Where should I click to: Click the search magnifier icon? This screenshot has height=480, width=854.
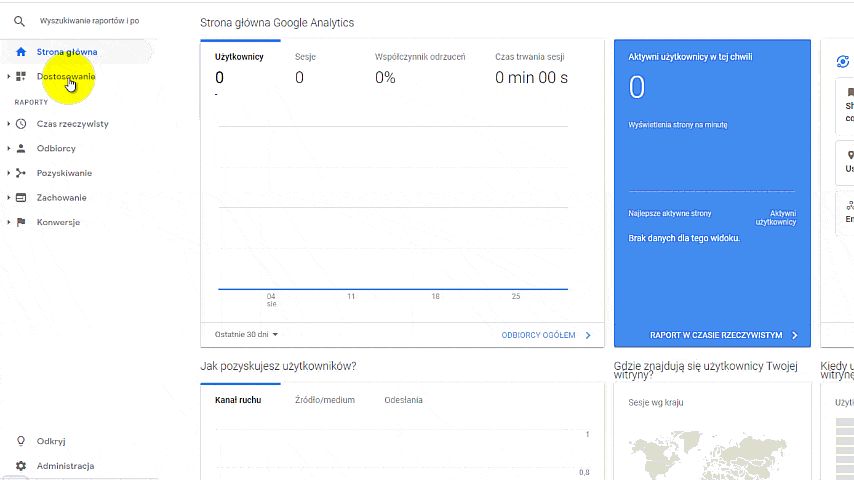(x=19, y=21)
